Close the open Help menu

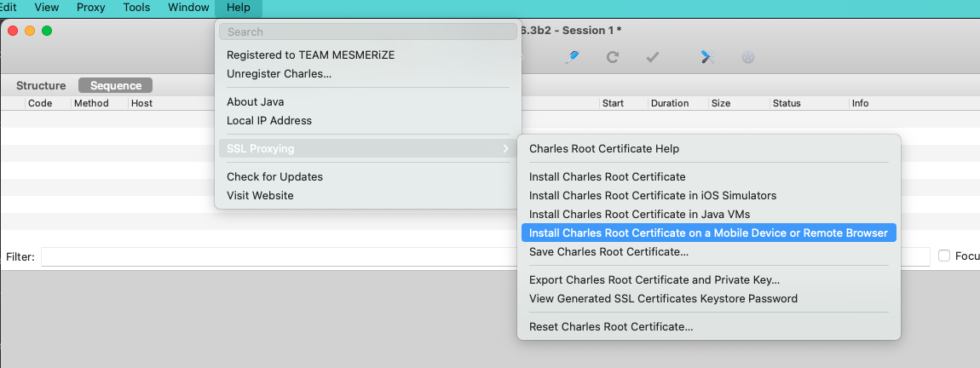tap(238, 8)
